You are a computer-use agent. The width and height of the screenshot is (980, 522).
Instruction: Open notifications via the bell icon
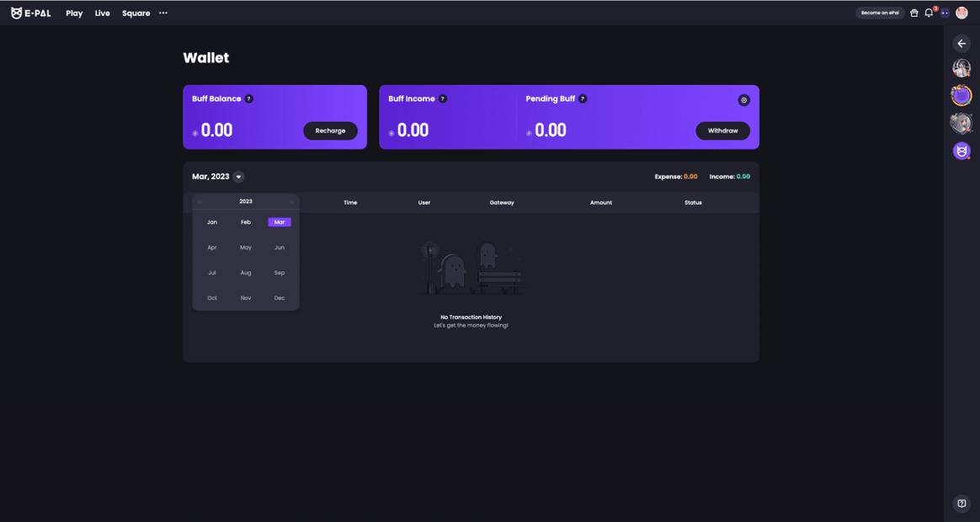coord(928,13)
